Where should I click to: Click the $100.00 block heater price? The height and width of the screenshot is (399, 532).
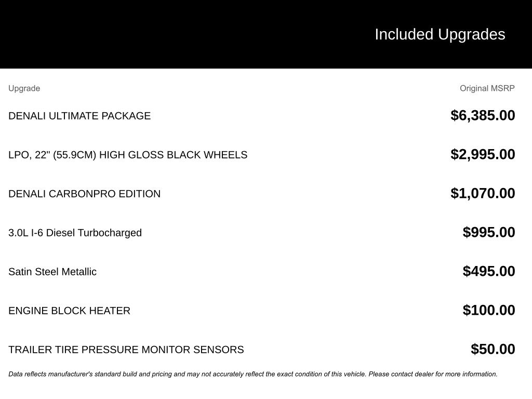488,311
